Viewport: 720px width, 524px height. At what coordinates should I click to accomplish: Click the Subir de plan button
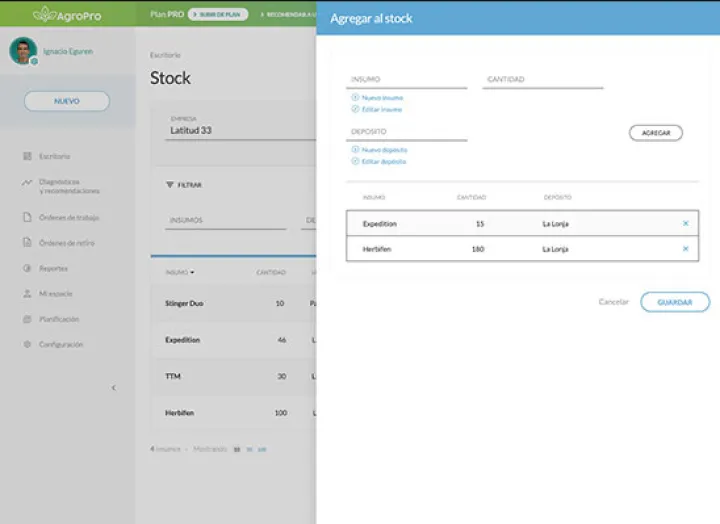point(218,15)
